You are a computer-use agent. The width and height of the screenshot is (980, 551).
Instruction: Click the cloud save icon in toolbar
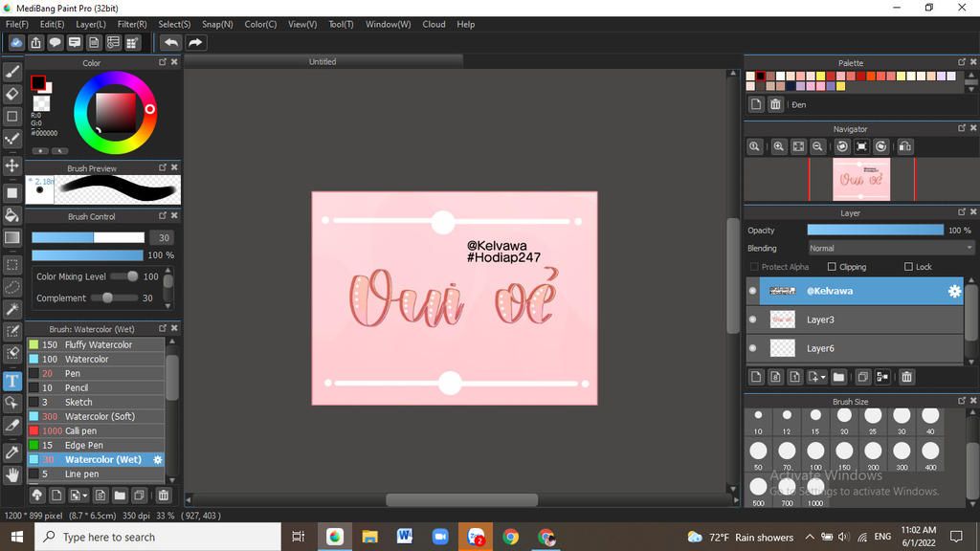pos(16,42)
